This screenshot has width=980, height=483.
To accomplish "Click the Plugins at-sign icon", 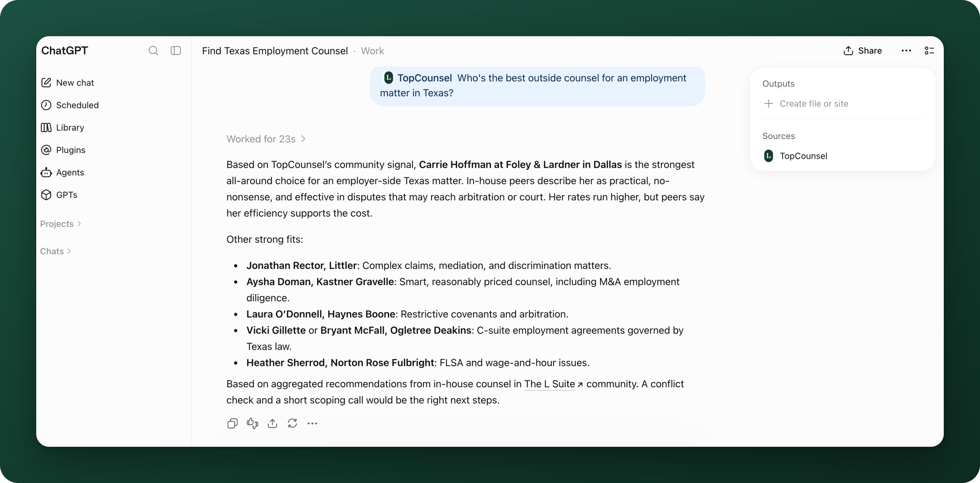I will click(46, 150).
